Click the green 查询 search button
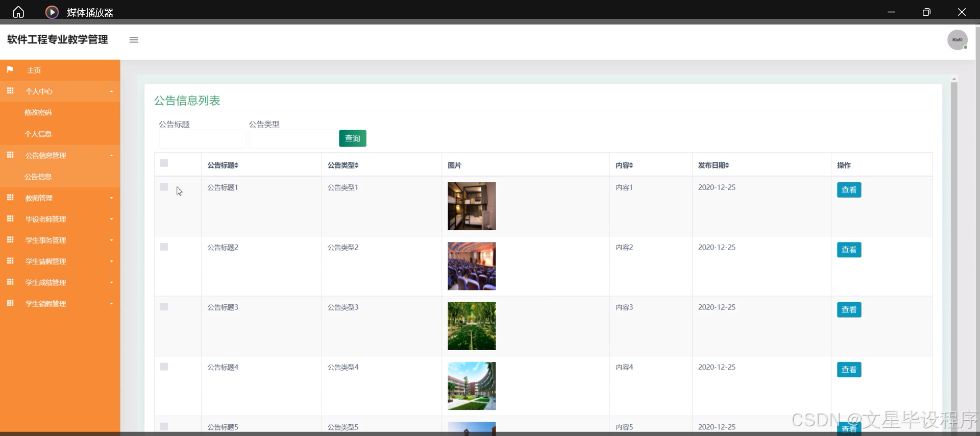This screenshot has height=436, width=980. pos(353,138)
